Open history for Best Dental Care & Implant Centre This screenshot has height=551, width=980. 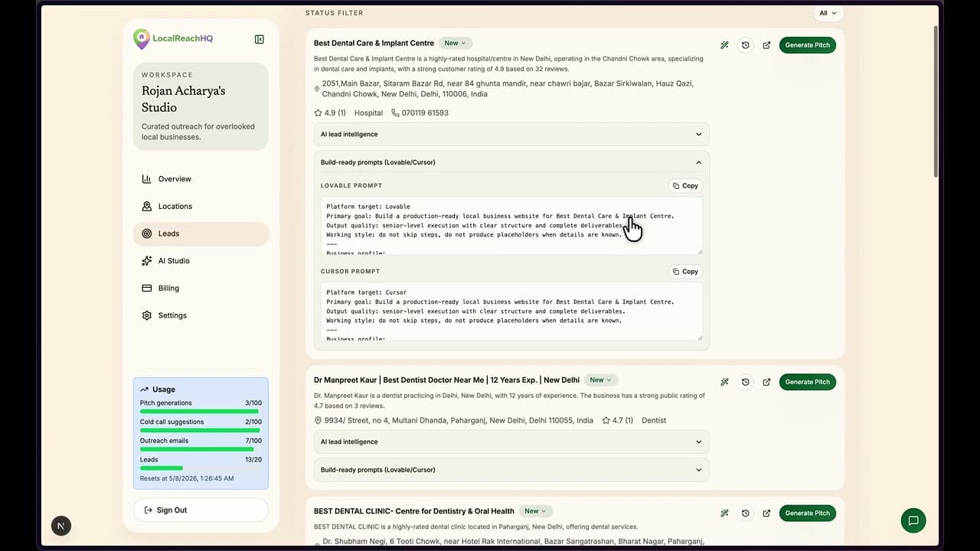(x=745, y=44)
